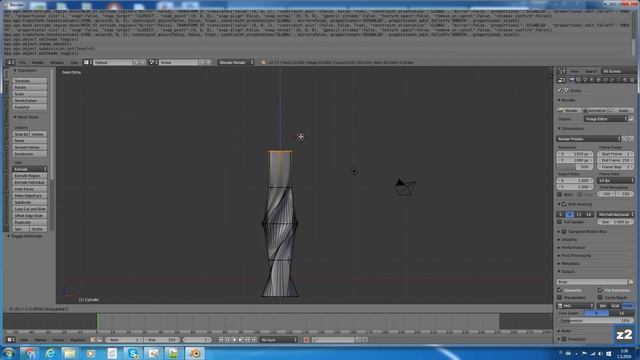
Task: Open the Help menu
Action: pyautogui.click(x=73, y=62)
